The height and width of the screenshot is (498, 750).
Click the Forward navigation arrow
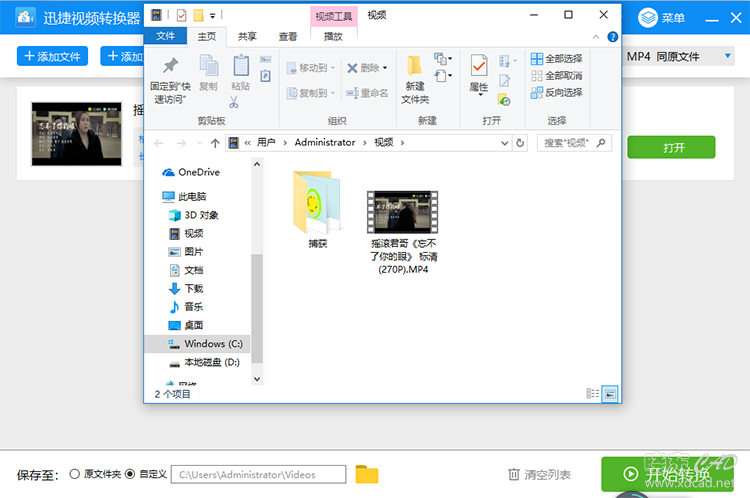pos(181,143)
